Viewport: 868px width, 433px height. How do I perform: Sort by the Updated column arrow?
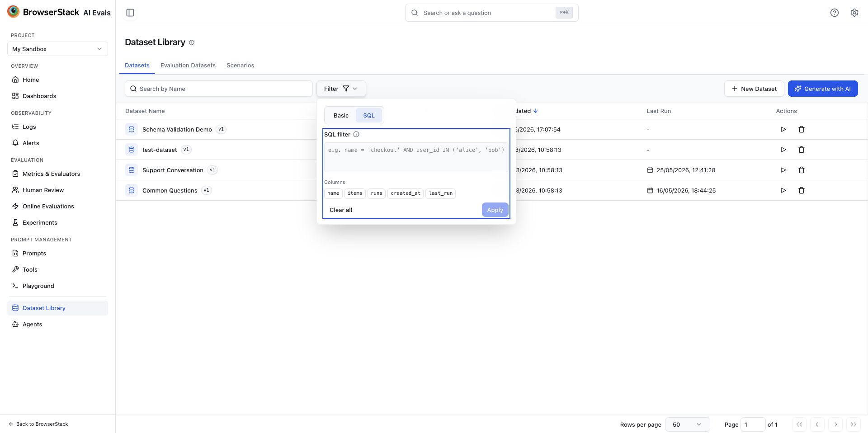click(x=536, y=111)
